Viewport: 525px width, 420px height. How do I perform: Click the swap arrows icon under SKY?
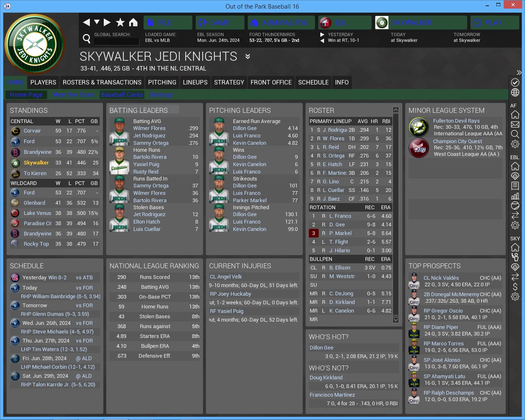(x=515, y=277)
